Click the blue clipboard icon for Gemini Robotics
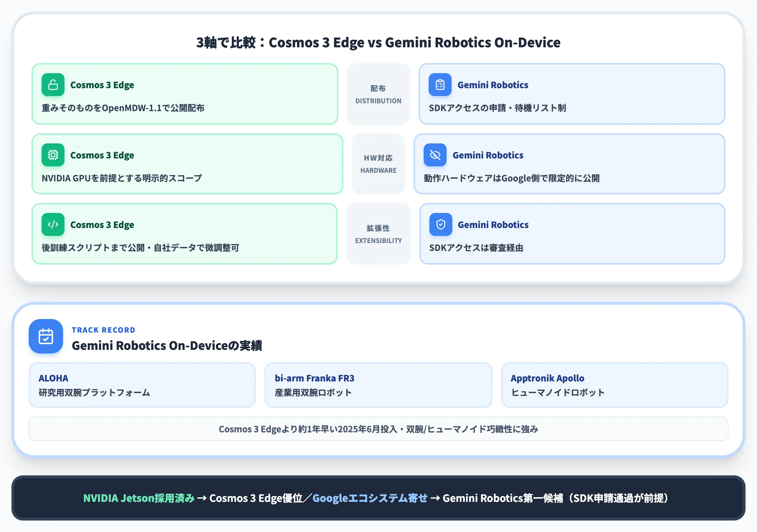The width and height of the screenshot is (757, 532). [440, 85]
